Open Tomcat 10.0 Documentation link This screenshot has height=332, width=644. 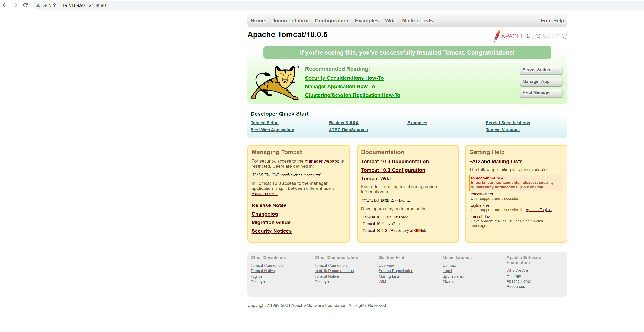(395, 161)
